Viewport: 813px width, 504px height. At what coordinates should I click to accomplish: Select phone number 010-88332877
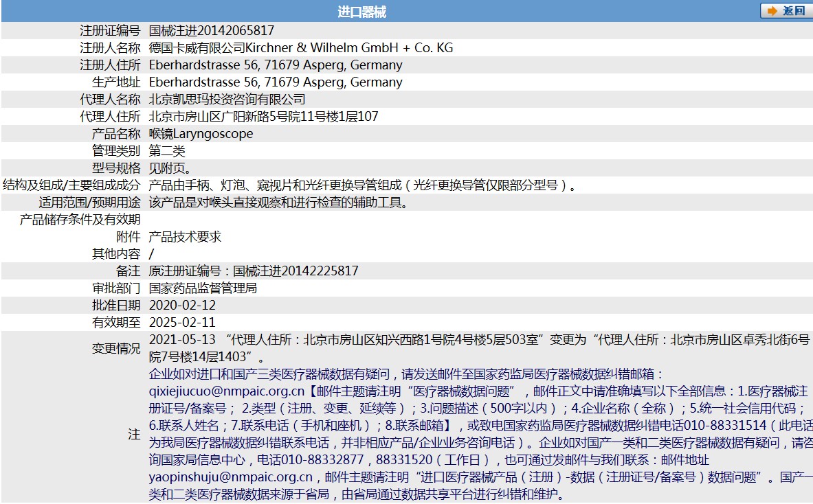click(322, 459)
